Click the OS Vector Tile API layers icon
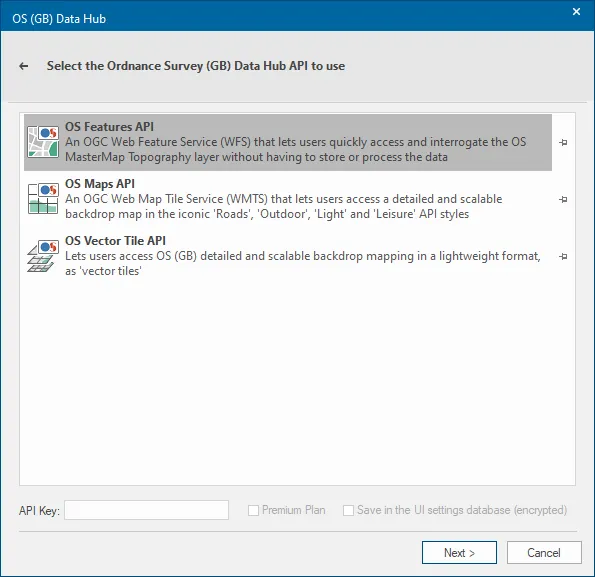This screenshot has width=595, height=577. pyautogui.click(x=43, y=256)
